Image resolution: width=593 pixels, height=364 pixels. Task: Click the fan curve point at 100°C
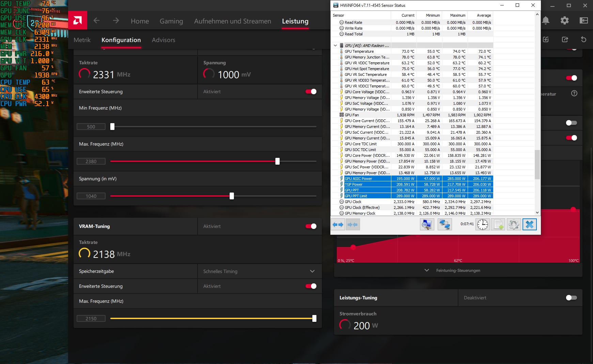(x=573, y=209)
